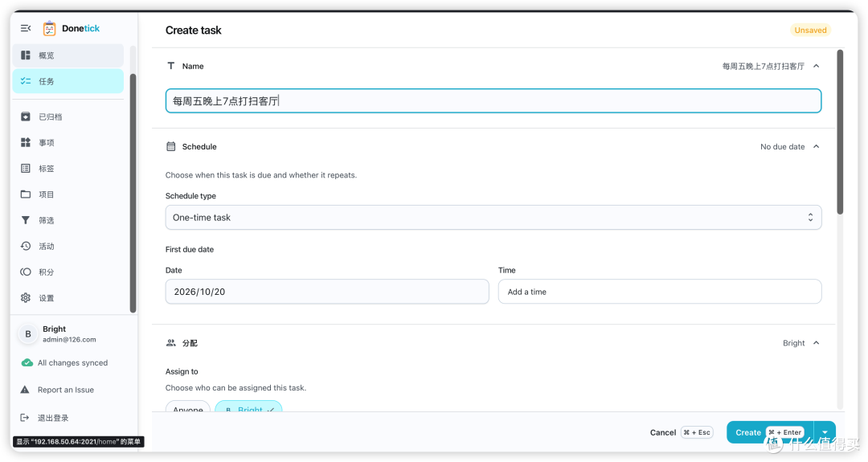Open the 活动 history clock icon

(x=26, y=246)
